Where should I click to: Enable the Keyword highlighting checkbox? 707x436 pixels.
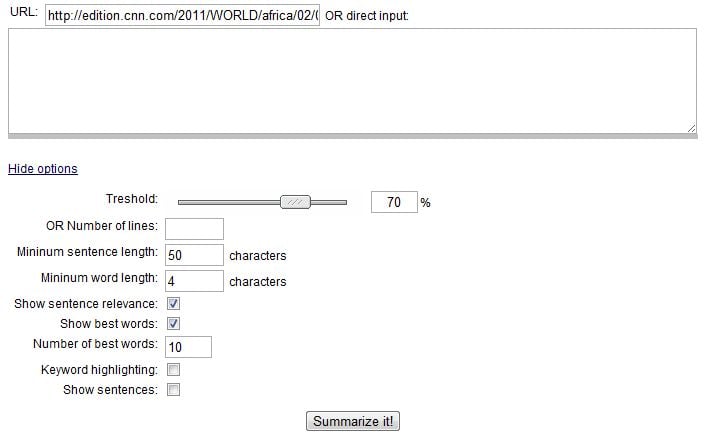[x=173, y=370]
